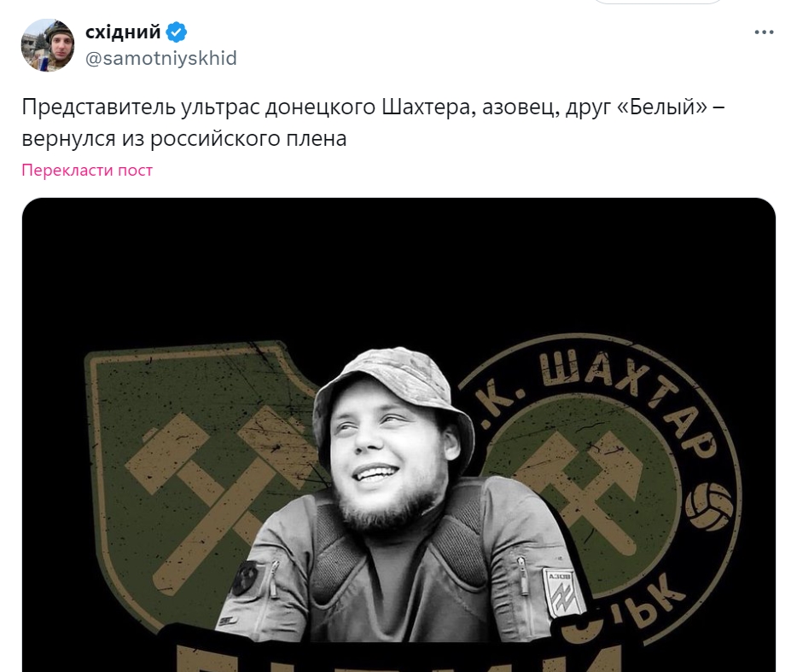Click the Azov patch on soldier's sleeve
797x672 pixels.
click(x=561, y=592)
